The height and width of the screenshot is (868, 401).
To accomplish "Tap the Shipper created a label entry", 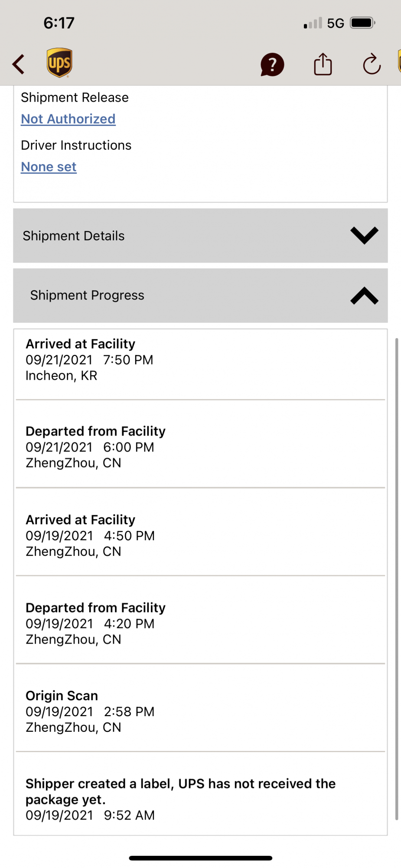I will click(x=180, y=799).
